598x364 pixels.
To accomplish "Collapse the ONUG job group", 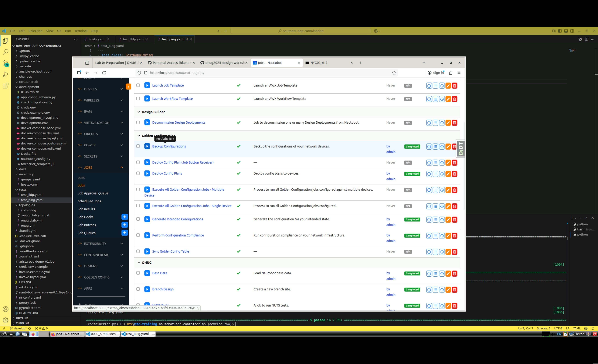I will pos(139,263).
